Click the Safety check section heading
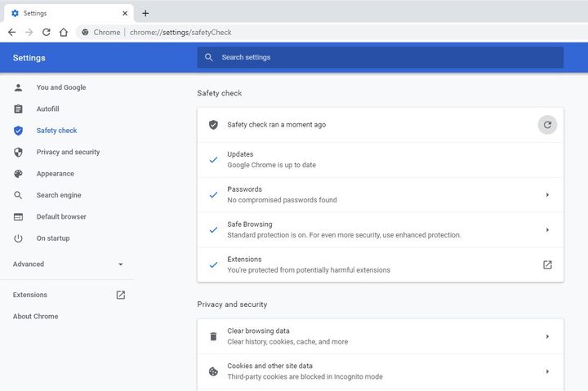This screenshot has width=588, height=391. [x=220, y=93]
